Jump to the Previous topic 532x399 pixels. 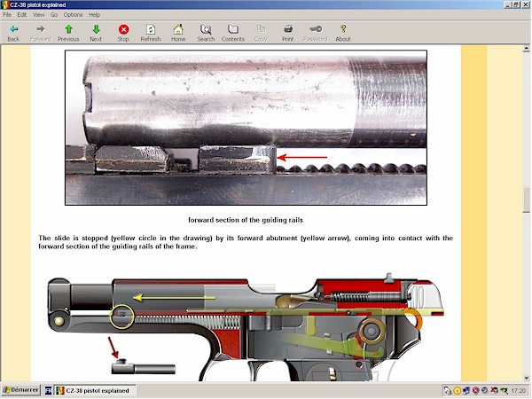(68, 33)
